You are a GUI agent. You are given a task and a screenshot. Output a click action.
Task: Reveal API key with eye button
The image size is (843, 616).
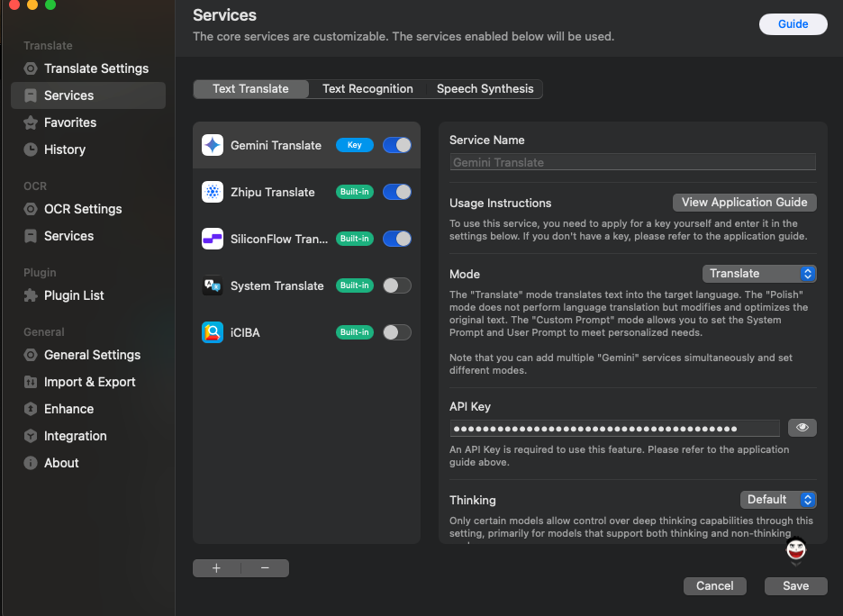(x=802, y=428)
